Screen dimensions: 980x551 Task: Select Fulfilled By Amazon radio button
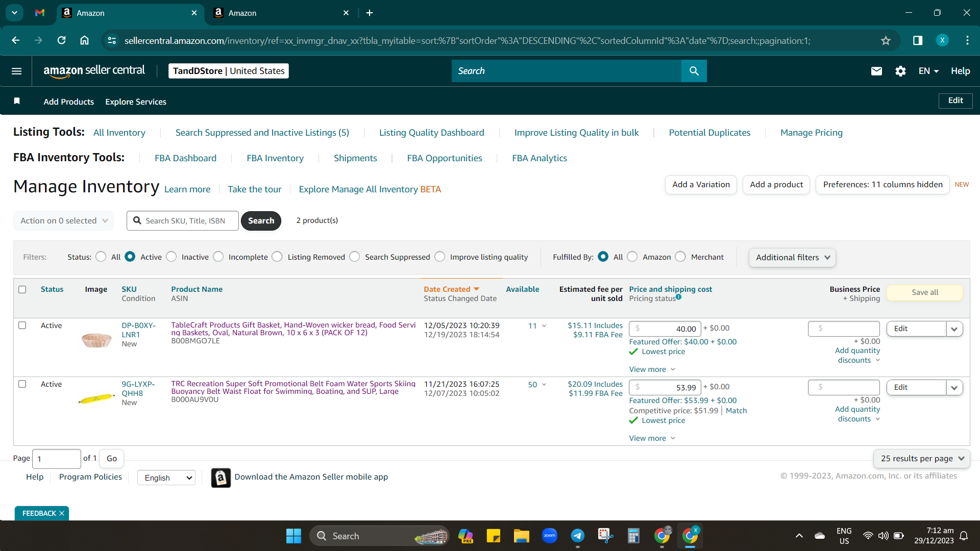tap(632, 257)
